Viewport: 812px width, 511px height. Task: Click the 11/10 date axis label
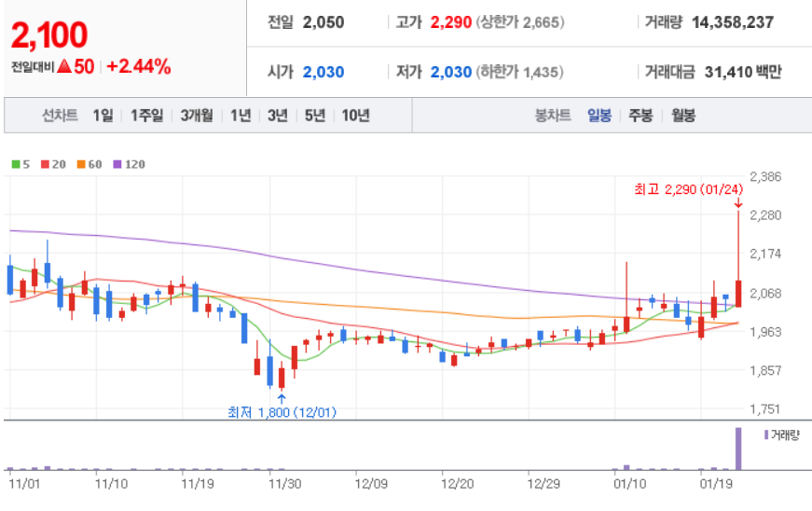[111, 484]
